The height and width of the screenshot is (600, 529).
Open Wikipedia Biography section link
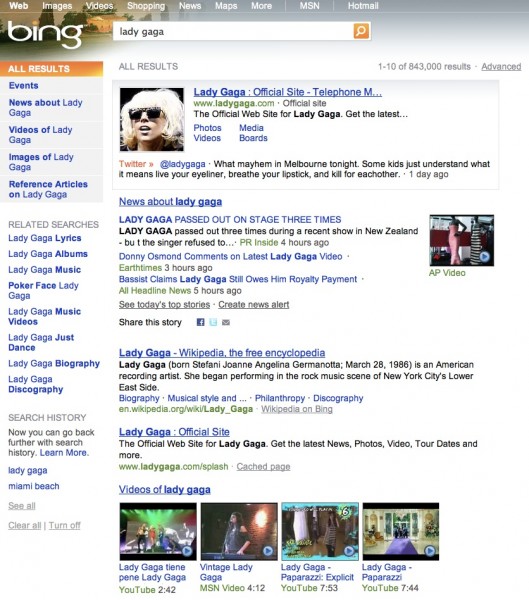coord(139,398)
